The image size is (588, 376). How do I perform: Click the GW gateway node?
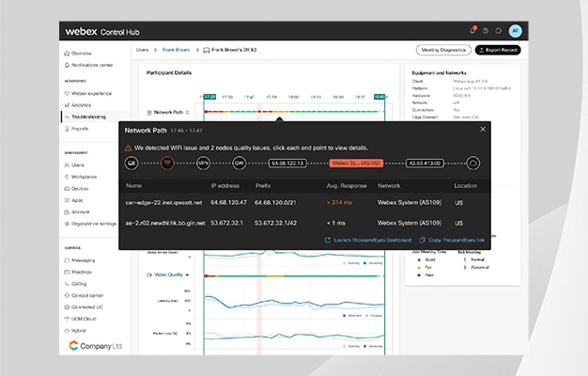[x=240, y=164]
